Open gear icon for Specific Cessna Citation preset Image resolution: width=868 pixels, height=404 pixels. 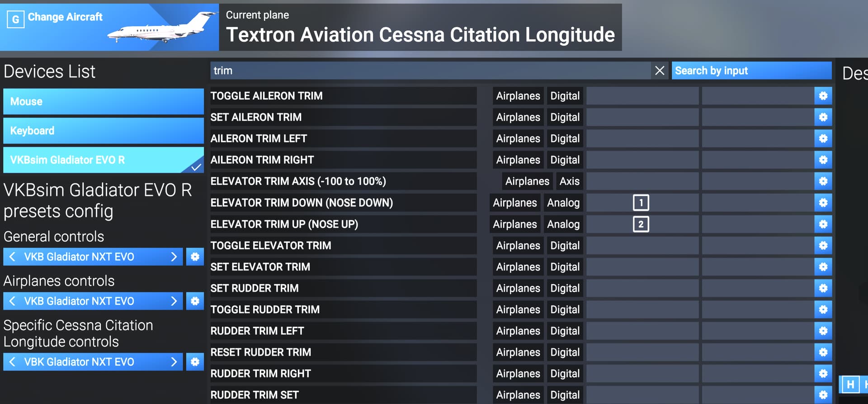(195, 362)
